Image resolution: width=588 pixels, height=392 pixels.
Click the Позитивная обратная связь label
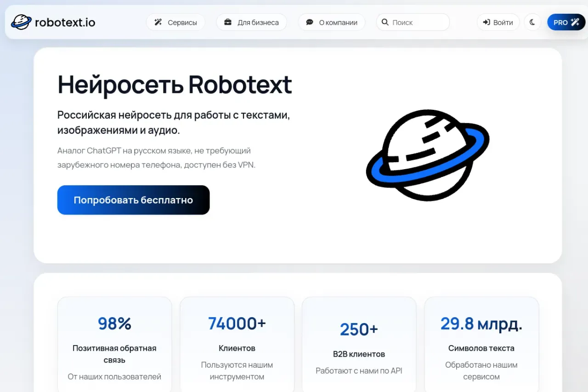tap(114, 354)
